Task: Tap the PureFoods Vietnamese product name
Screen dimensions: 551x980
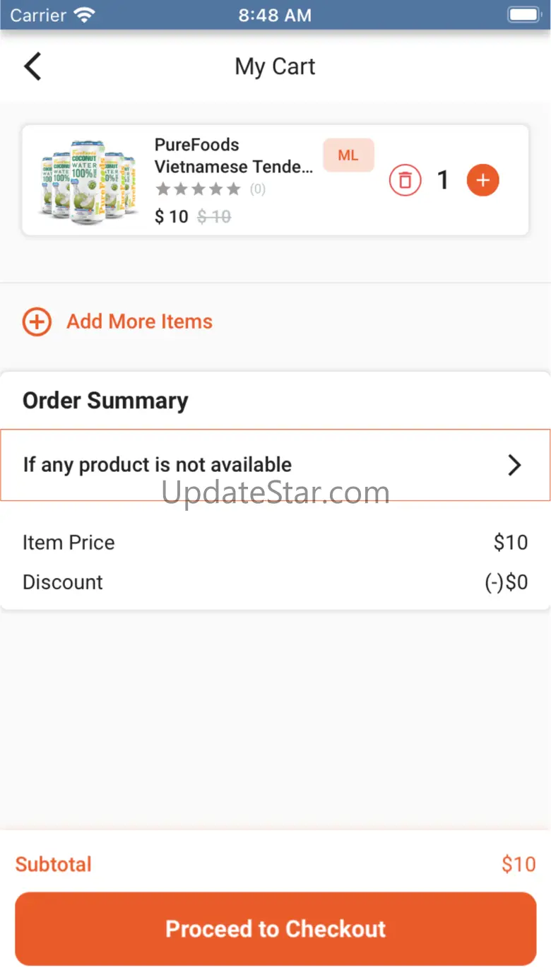Action: pyautogui.click(x=233, y=155)
